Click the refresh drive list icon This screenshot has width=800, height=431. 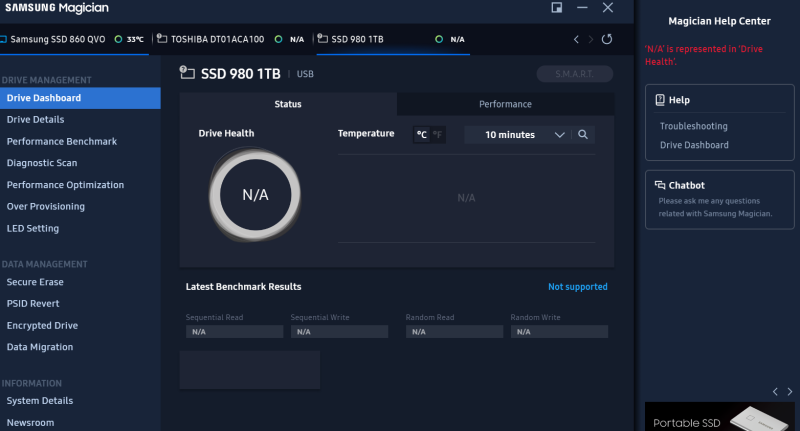coord(607,39)
